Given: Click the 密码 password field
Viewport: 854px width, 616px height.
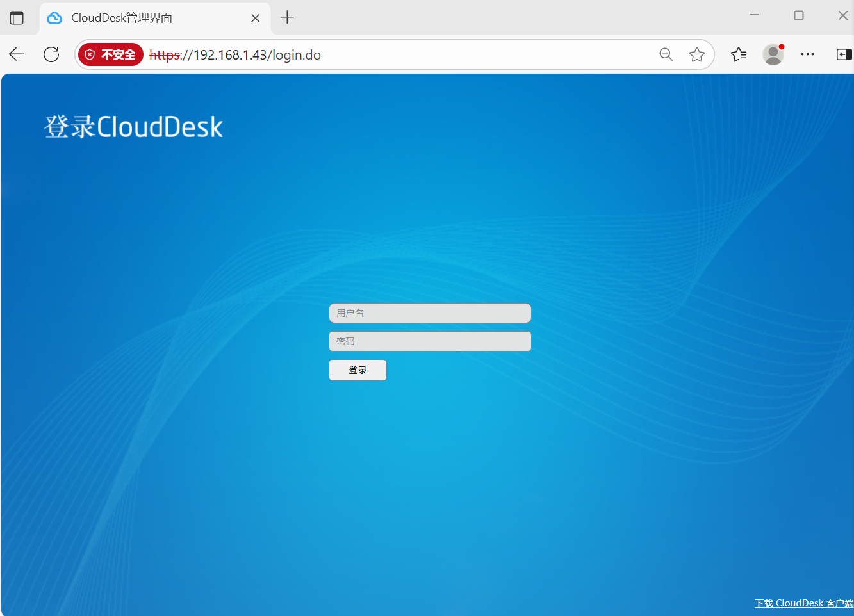Looking at the screenshot, I should (430, 341).
